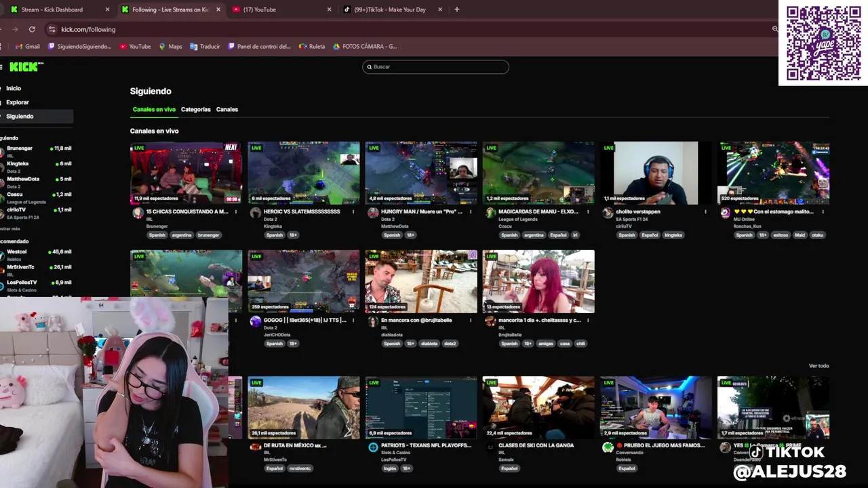This screenshot has width=868, height=488.
Task: Open options menu for GOGOG stream
Action: [353, 320]
